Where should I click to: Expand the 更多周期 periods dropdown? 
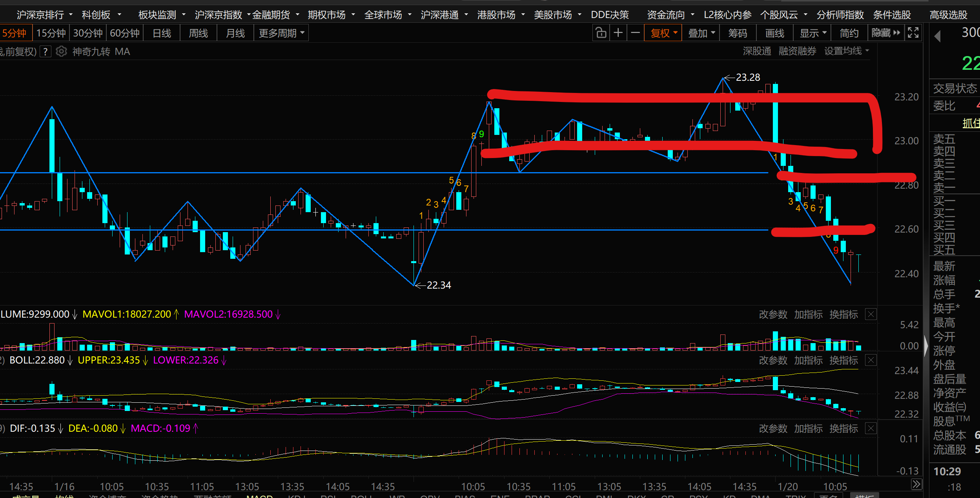pos(281,33)
